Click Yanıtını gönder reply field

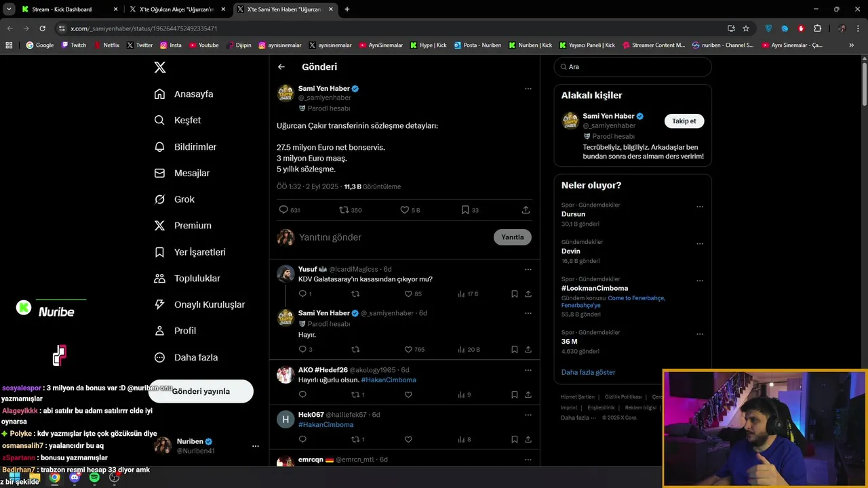point(393,237)
